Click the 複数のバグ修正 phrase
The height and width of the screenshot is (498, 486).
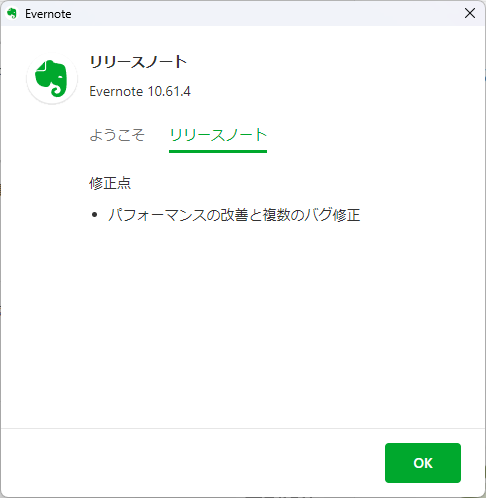[311, 215]
